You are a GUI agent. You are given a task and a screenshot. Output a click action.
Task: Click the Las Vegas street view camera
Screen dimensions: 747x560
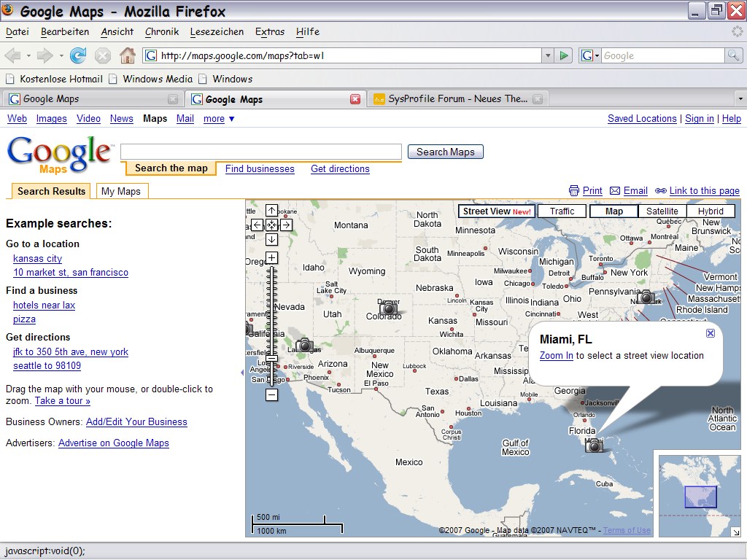[x=304, y=345]
